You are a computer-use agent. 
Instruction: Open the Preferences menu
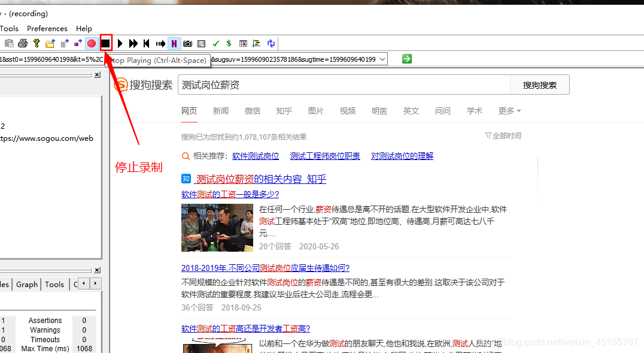point(47,28)
